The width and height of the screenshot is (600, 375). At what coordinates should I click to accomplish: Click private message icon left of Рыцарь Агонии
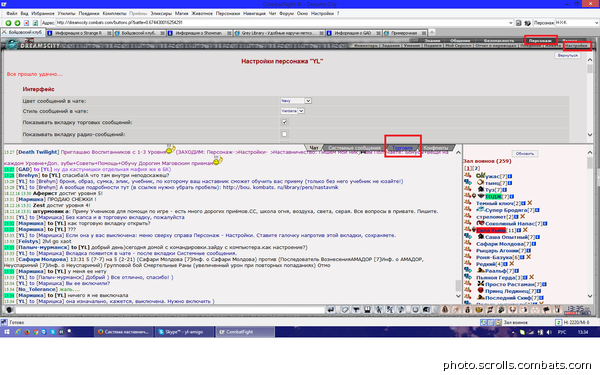pyautogui.click(x=468, y=250)
